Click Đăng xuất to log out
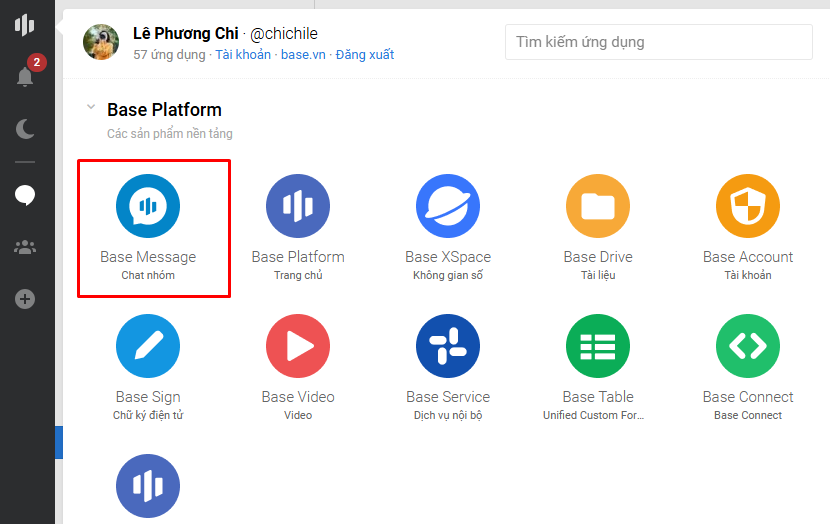830x524 pixels. [365, 55]
